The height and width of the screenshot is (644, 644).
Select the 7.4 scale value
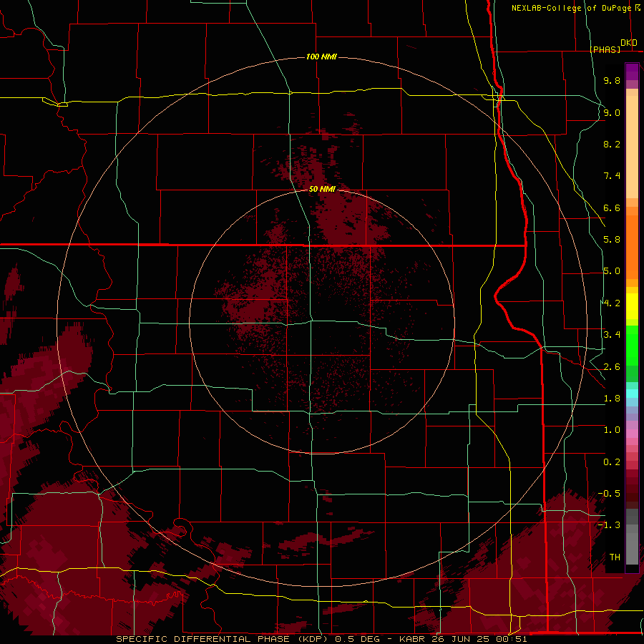[612, 176]
